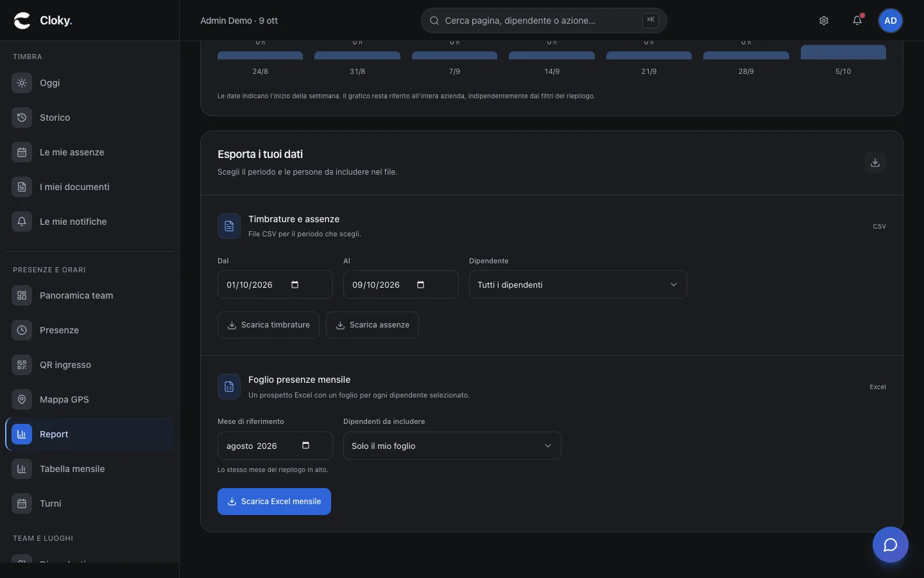Click Scarica timbrature button
Viewport: 924px width, 578px height.
click(x=268, y=325)
